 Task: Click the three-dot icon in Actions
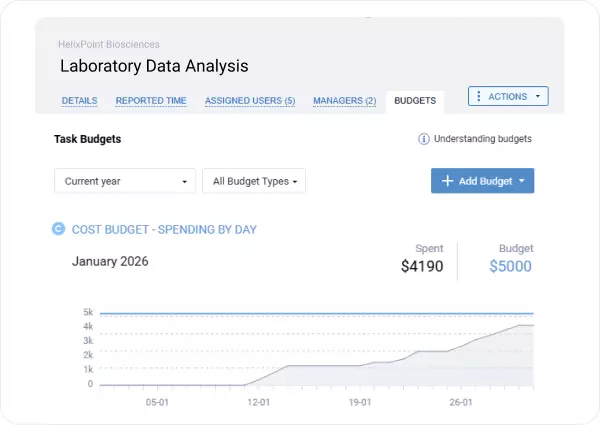pyautogui.click(x=479, y=96)
